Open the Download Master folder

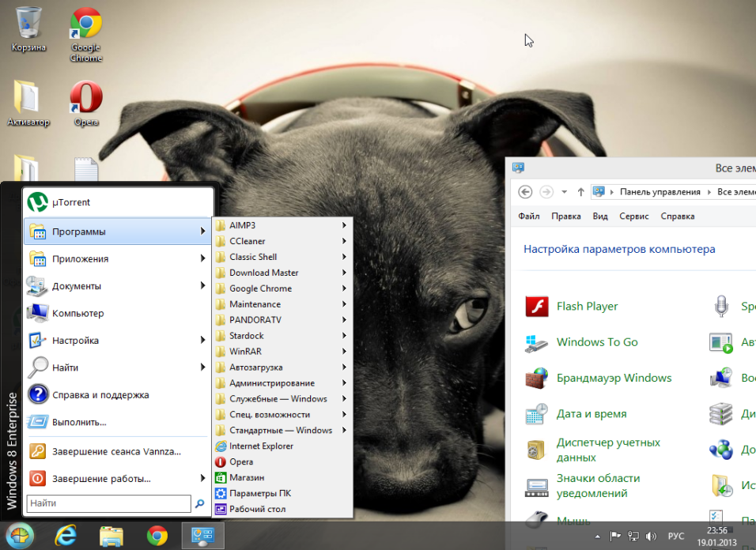point(282,273)
